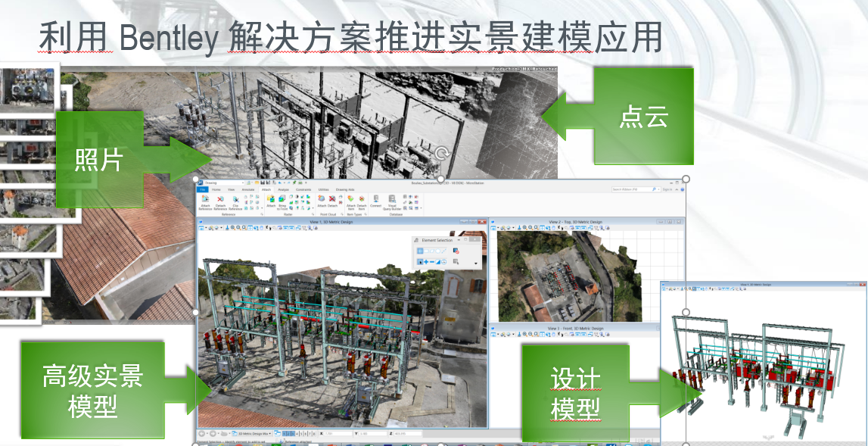868x446 pixels.
Task: Toggle Add selection mode (plus icon)
Action: click(x=426, y=261)
